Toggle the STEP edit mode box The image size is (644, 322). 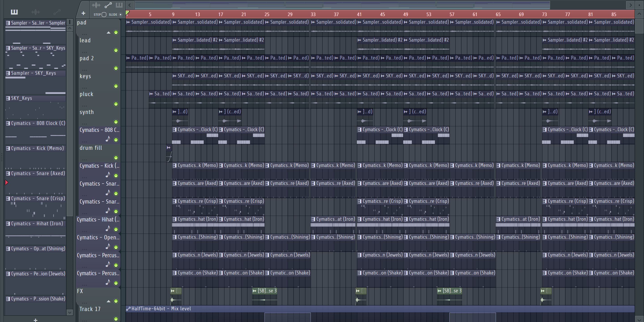click(x=104, y=15)
